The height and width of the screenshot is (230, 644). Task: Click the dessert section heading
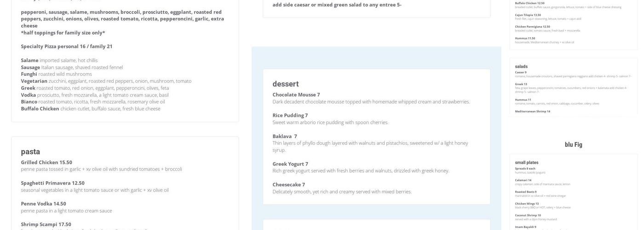(285, 84)
